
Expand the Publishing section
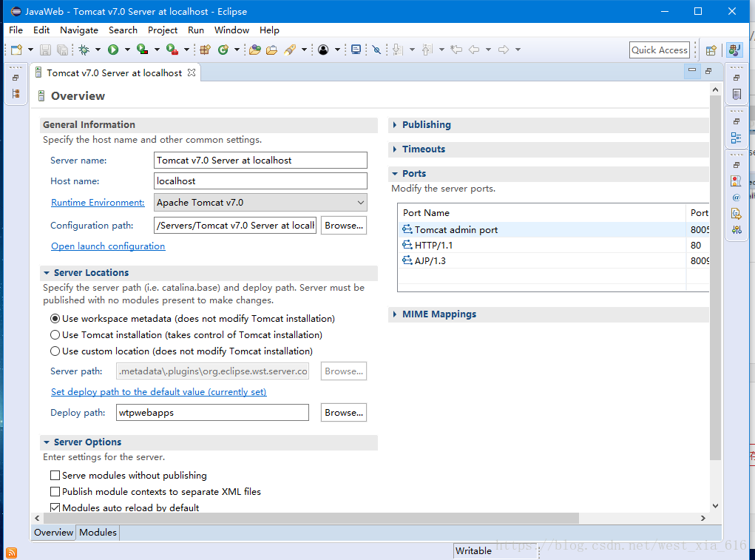(x=395, y=125)
